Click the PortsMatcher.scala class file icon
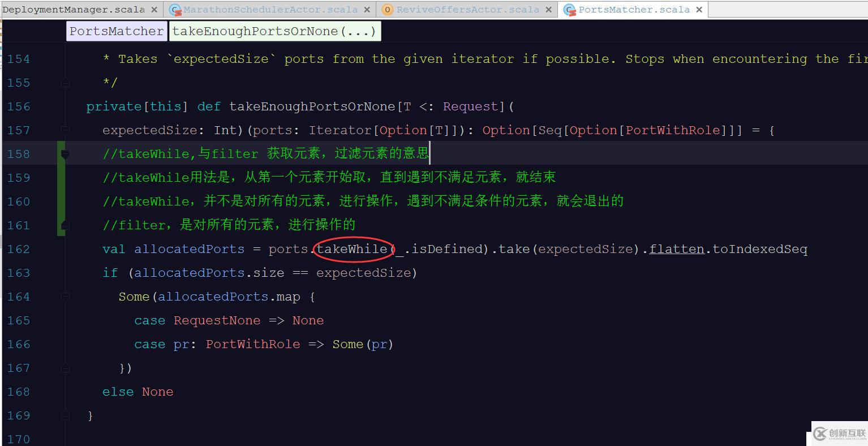Viewport: 868px width, 446px height. pyautogui.click(x=569, y=10)
